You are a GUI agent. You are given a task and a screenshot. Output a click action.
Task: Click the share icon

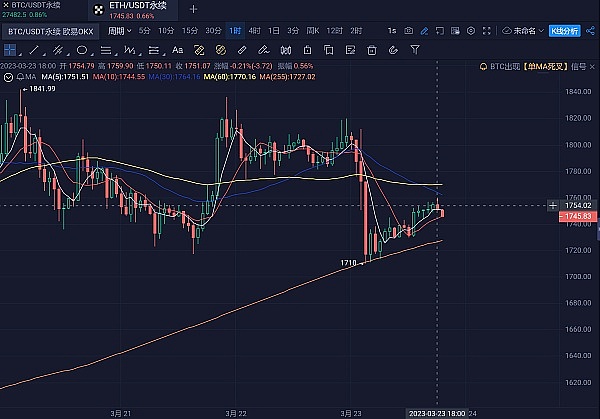[x=590, y=31]
